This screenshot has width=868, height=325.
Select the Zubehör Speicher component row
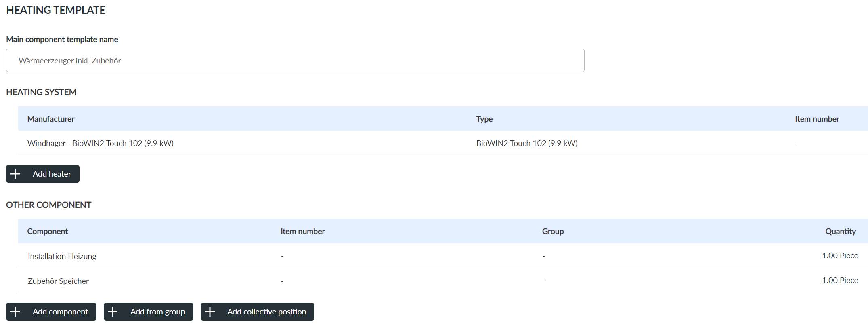(x=59, y=281)
